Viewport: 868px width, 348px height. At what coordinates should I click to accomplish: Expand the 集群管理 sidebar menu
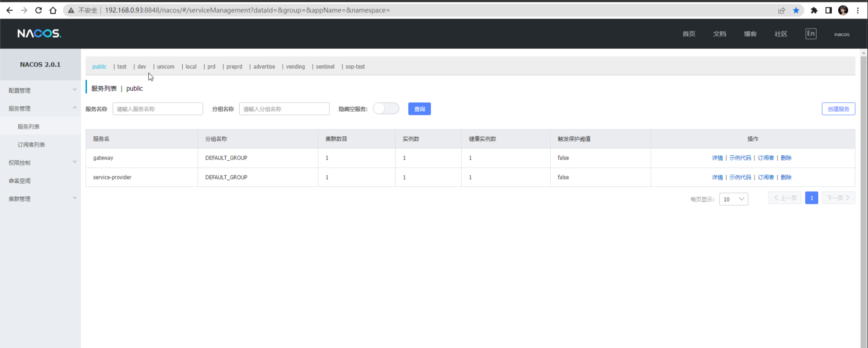[x=40, y=199]
